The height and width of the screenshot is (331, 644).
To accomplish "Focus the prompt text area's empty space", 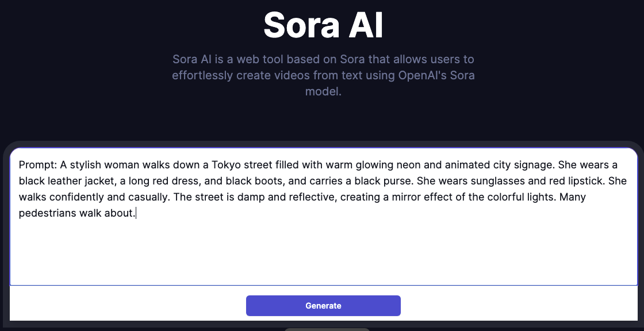I will tap(323, 253).
